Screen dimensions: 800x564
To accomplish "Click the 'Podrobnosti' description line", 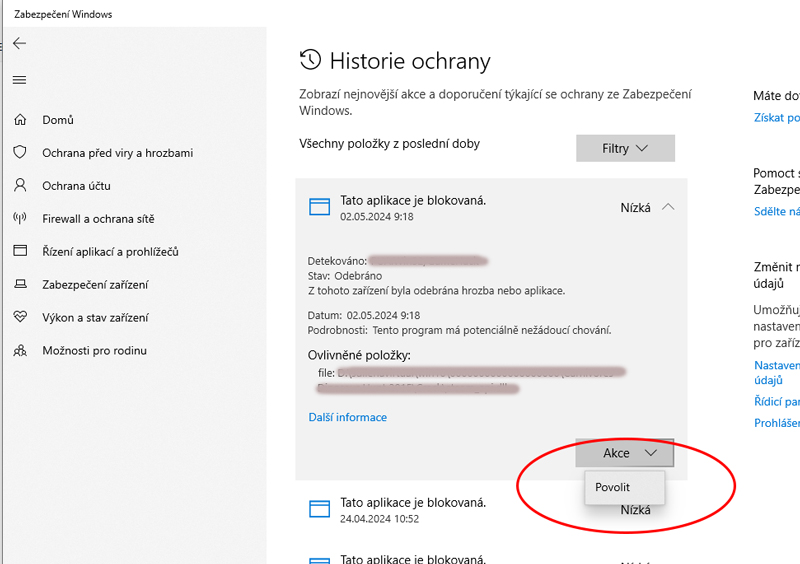I will tap(459, 330).
